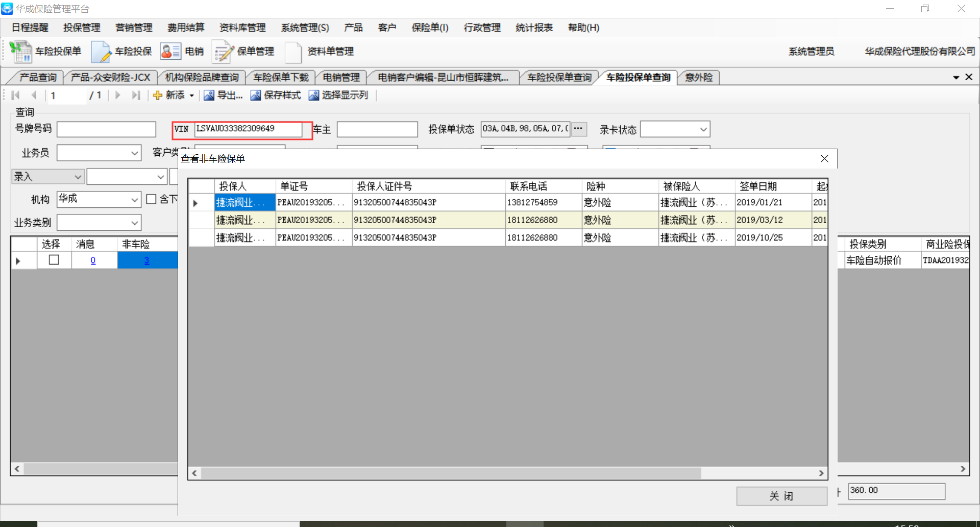Screen dimensions: 980x527
Task: Switch to the 产品-众安财险-JCX tab
Action: pyautogui.click(x=110, y=77)
